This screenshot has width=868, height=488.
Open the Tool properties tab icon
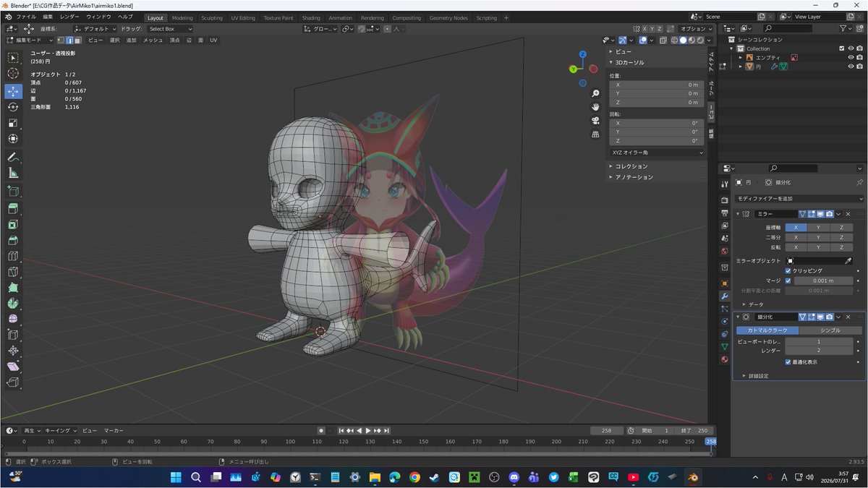pyautogui.click(x=725, y=184)
